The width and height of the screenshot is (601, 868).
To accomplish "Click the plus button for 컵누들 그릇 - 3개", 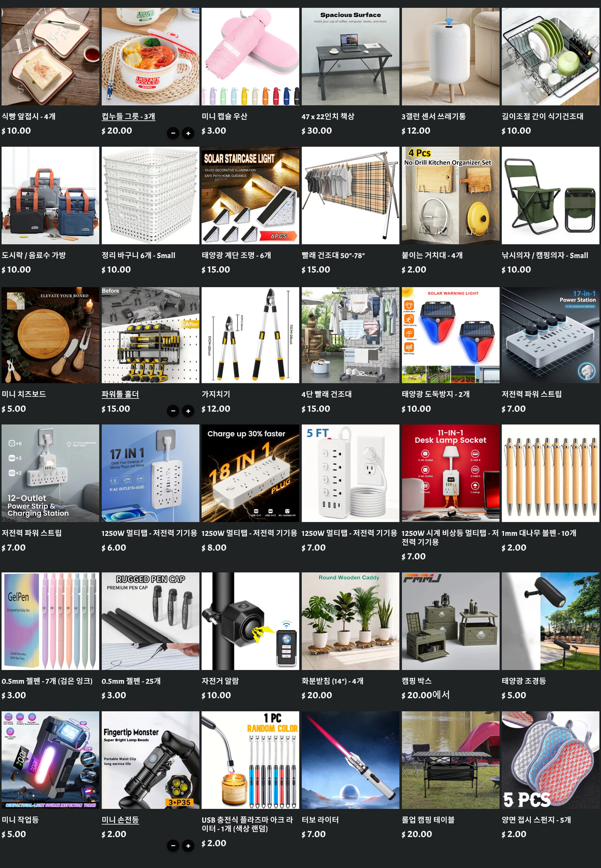I will (188, 133).
